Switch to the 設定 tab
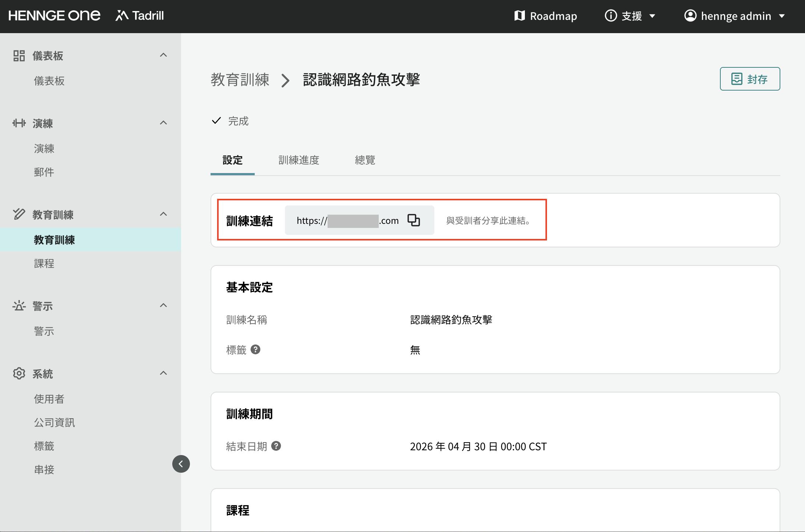The height and width of the screenshot is (532, 805). click(x=233, y=160)
